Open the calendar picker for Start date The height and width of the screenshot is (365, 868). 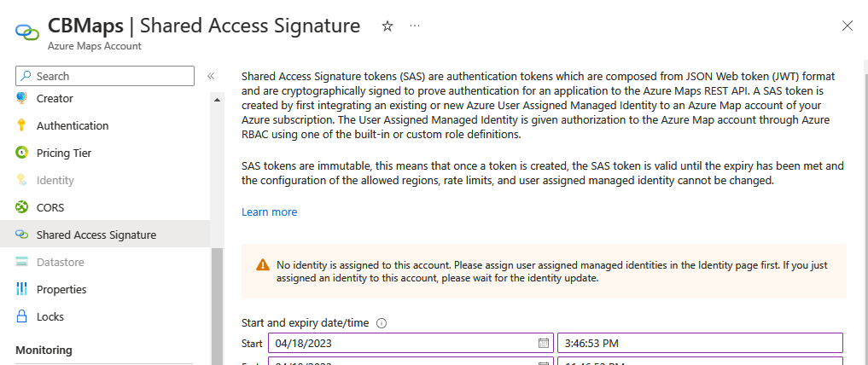tap(543, 343)
